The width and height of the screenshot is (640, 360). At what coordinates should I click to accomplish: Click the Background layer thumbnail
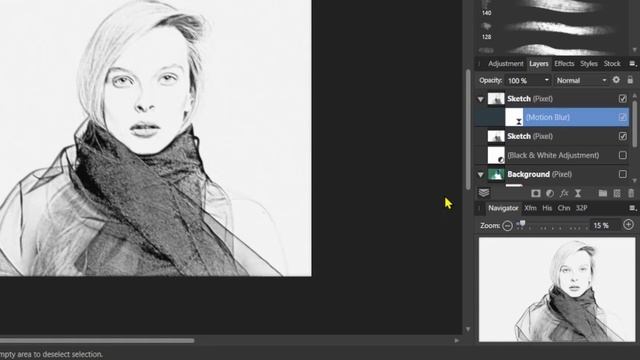click(496, 174)
